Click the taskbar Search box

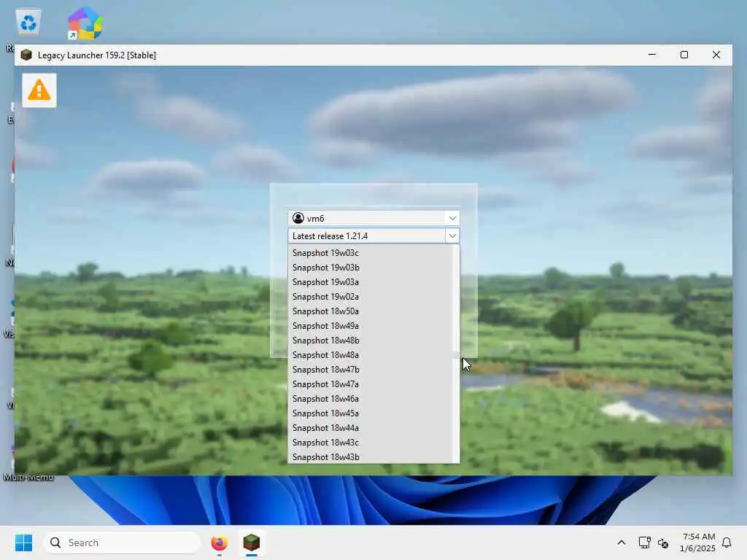click(x=122, y=542)
